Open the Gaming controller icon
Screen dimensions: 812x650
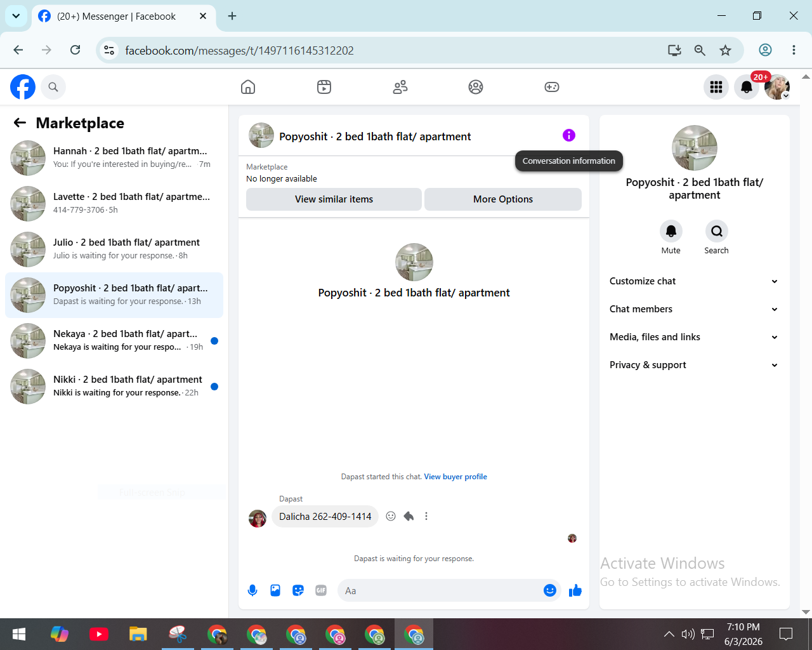point(552,87)
